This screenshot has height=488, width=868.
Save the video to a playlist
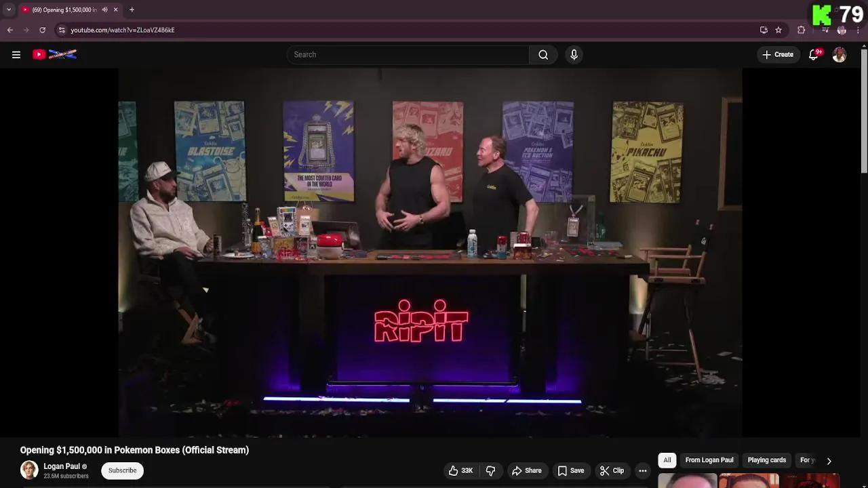tap(570, 470)
